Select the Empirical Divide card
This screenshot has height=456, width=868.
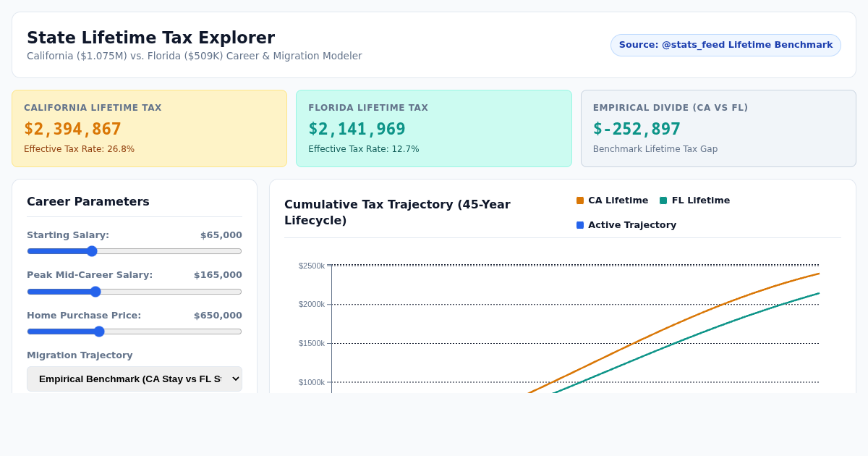point(718,128)
